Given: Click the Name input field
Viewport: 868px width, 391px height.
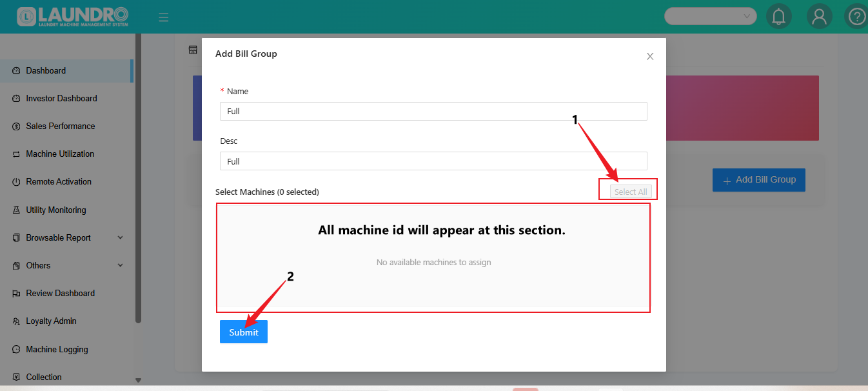Looking at the screenshot, I should 433,111.
